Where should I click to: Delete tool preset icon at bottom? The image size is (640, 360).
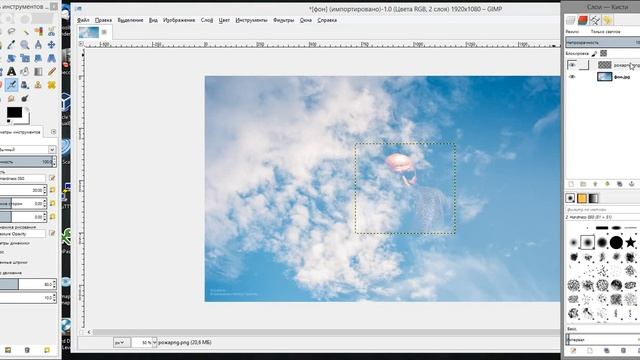(x=27, y=350)
